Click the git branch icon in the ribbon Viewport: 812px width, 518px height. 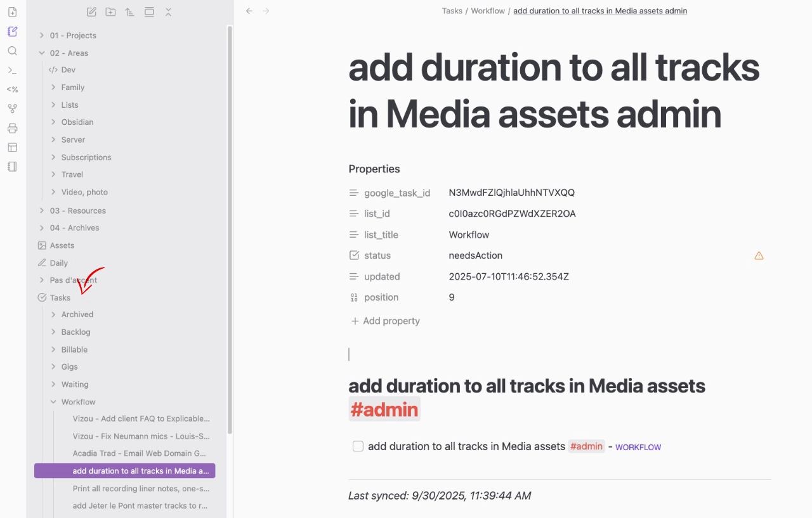[x=12, y=109]
